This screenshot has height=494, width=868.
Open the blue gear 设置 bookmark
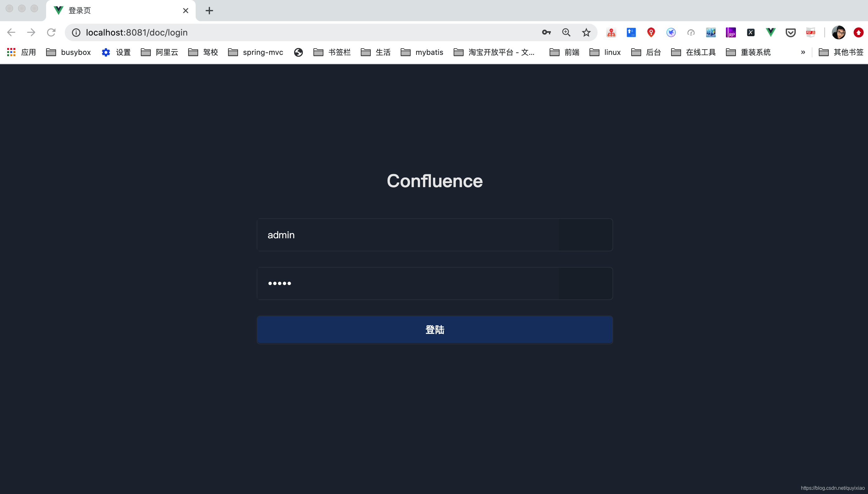[116, 52]
